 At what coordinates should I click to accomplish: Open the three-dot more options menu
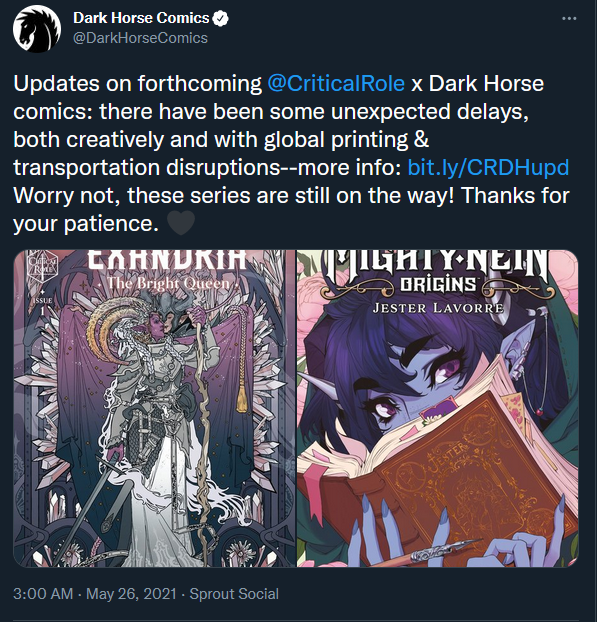[569, 19]
